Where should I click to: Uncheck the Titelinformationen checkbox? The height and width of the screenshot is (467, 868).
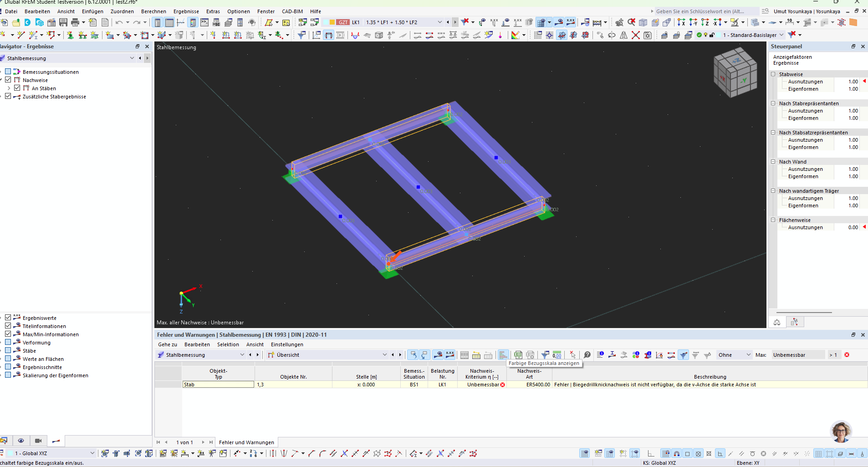click(8, 326)
